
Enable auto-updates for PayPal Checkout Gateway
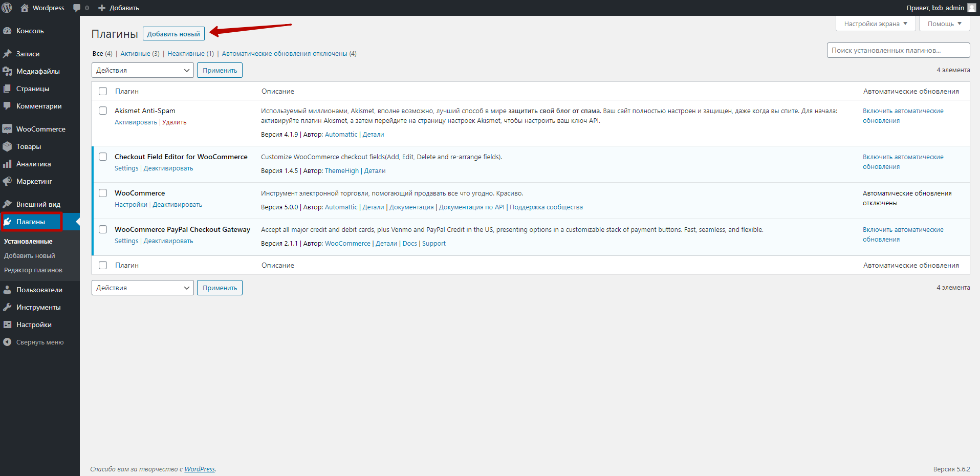(903, 234)
